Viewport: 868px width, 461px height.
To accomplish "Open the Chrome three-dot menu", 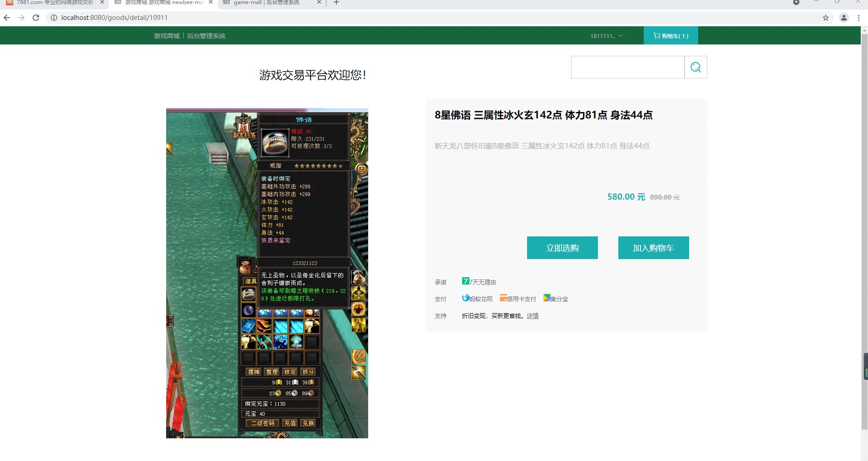I will [858, 18].
